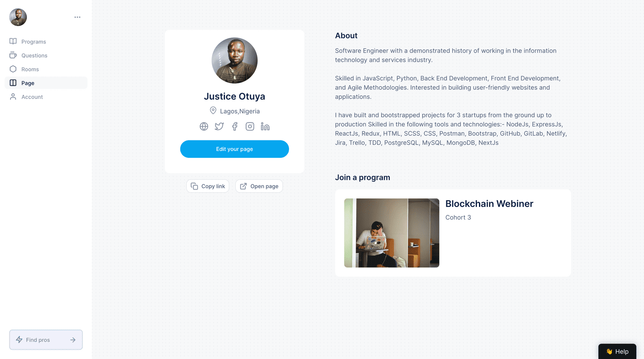Open the LinkedIn profile icon
This screenshot has height=359, width=644.
click(265, 126)
